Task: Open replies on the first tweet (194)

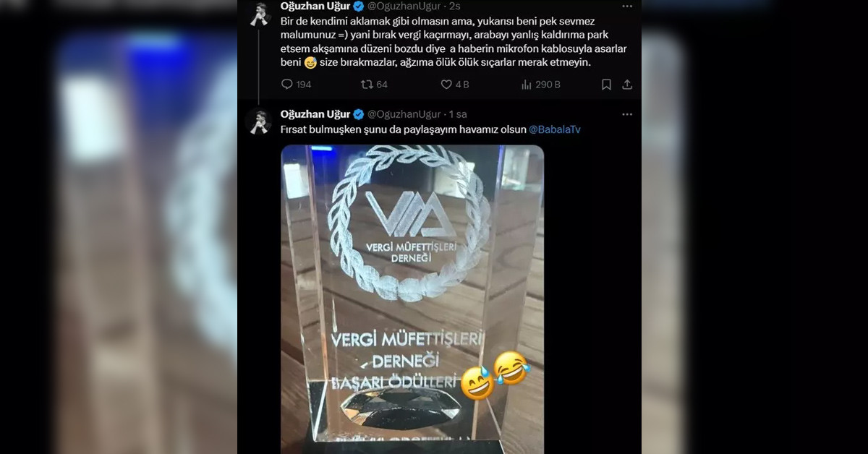Action: (295, 85)
